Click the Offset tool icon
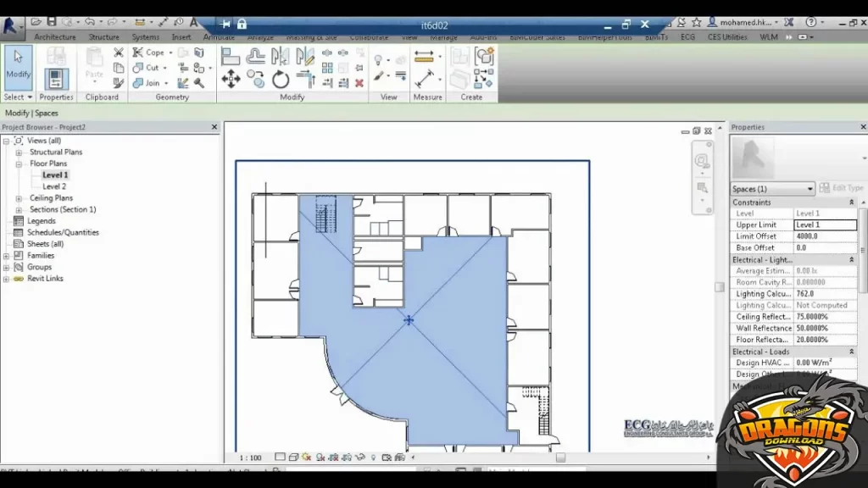 point(256,57)
